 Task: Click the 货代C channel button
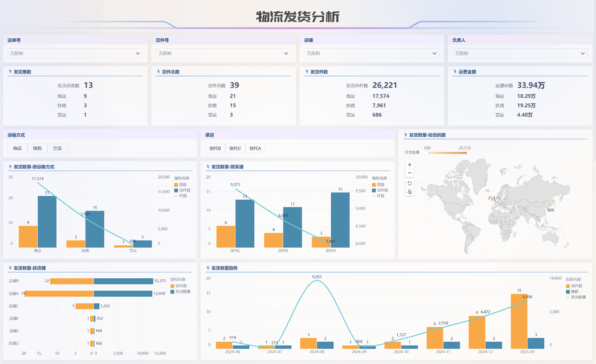coord(235,148)
